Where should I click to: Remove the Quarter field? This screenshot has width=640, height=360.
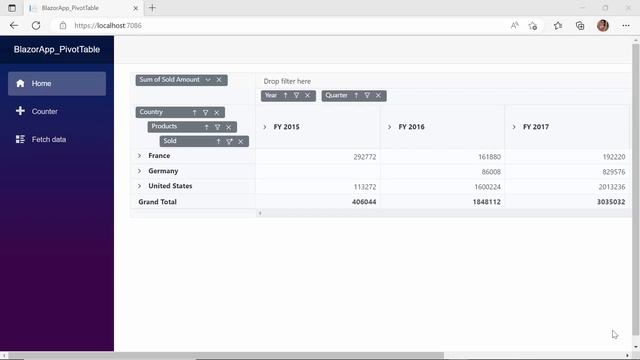(x=378, y=96)
